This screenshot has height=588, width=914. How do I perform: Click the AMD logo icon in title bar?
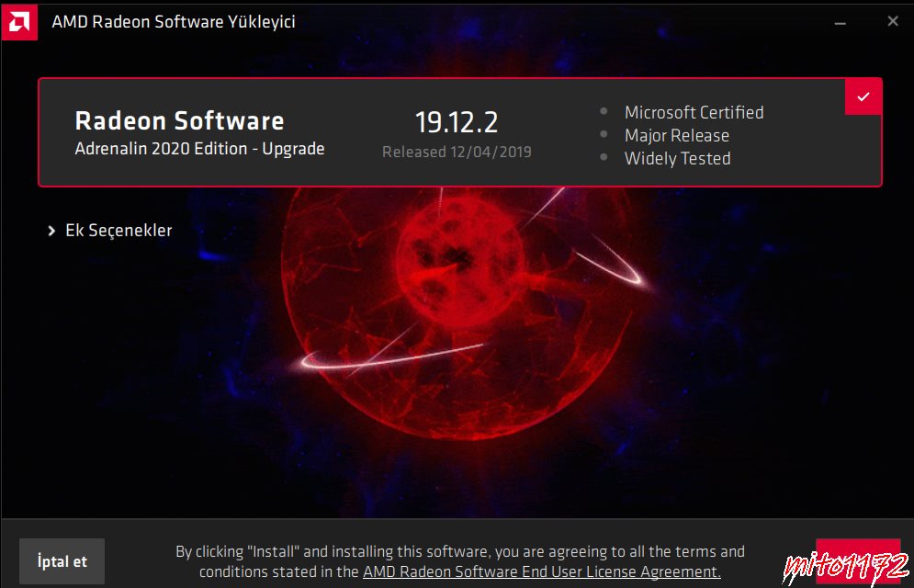tap(19, 22)
